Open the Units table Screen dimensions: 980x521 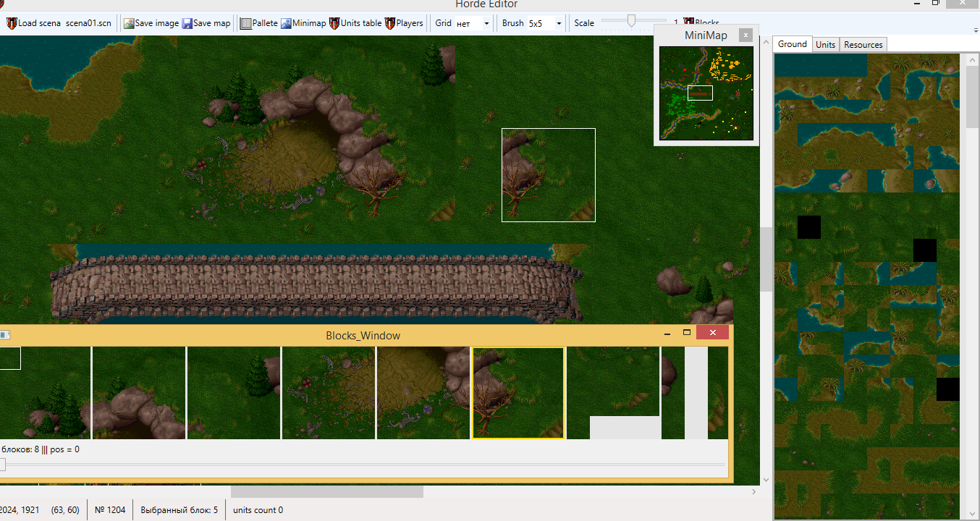click(x=355, y=23)
